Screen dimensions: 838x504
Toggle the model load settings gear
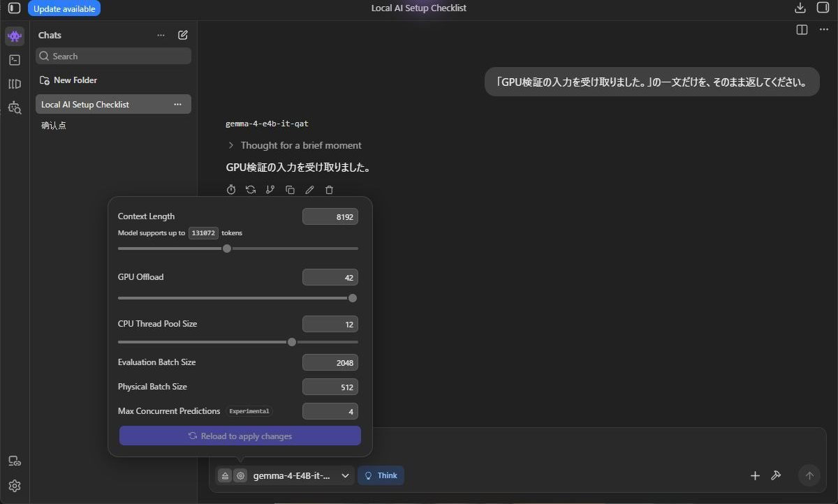[x=240, y=475]
